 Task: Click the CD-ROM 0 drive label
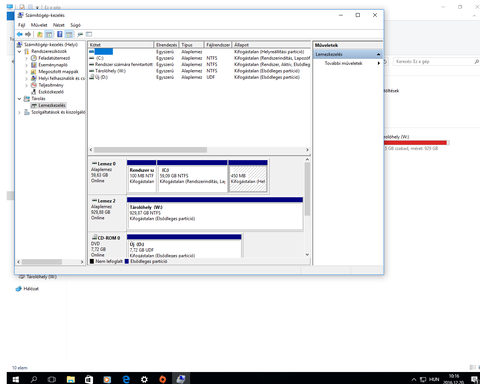click(x=107, y=246)
